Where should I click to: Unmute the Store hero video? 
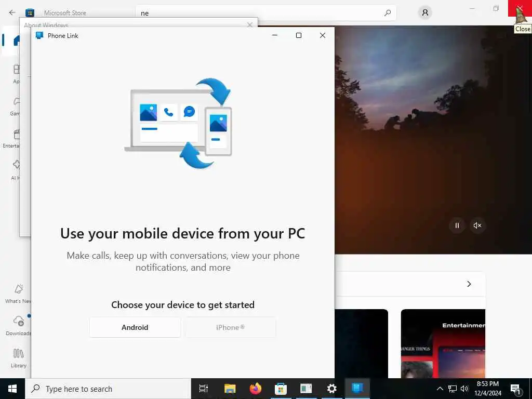(477, 225)
